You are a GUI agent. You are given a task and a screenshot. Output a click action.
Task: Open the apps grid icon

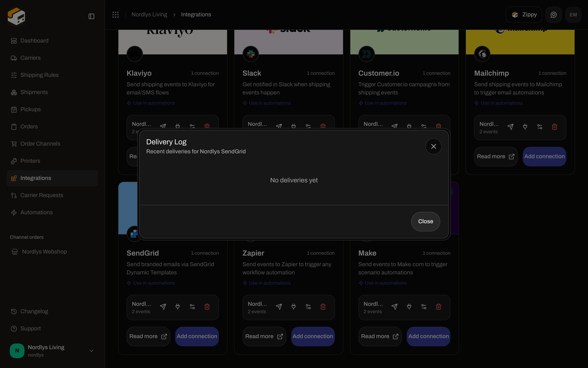[x=115, y=15]
